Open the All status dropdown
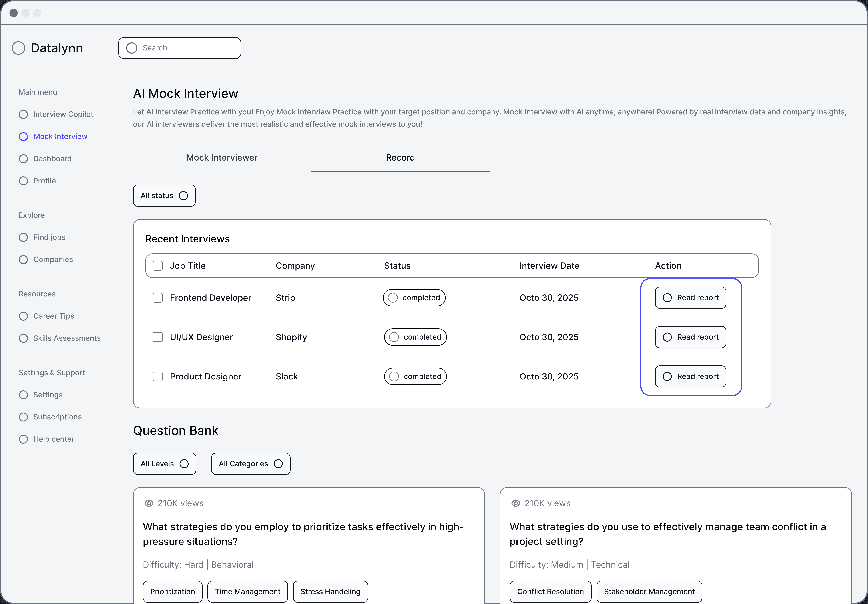Image resolution: width=868 pixels, height=604 pixels. pos(164,196)
